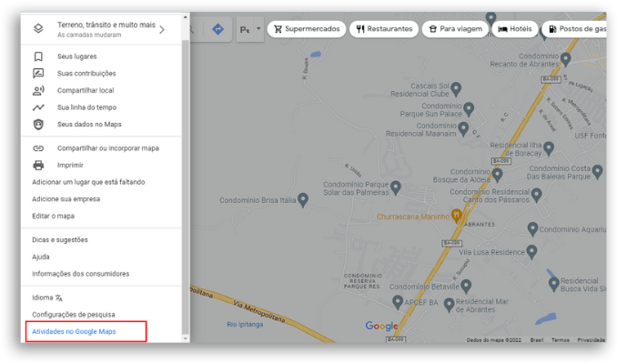Viewport: 637px width, 364px height.
Task: Click the Sua linha do tempo icon
Action: click(x=38, y=107)
